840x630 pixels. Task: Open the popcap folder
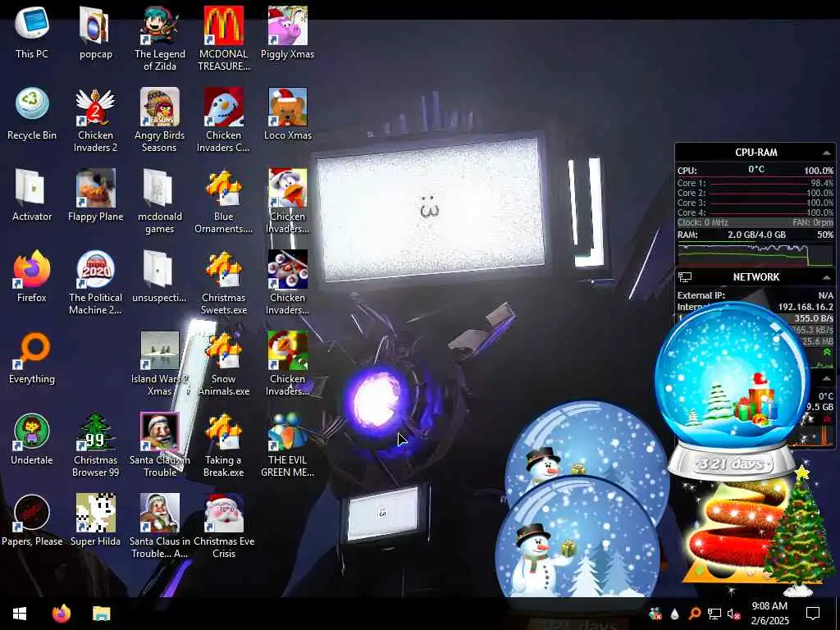[96, 33]
